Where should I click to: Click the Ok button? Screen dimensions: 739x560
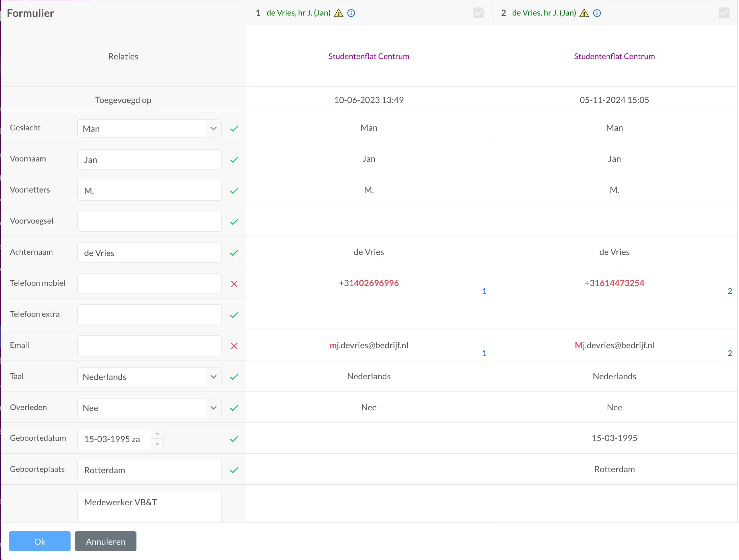pos(40,541)
